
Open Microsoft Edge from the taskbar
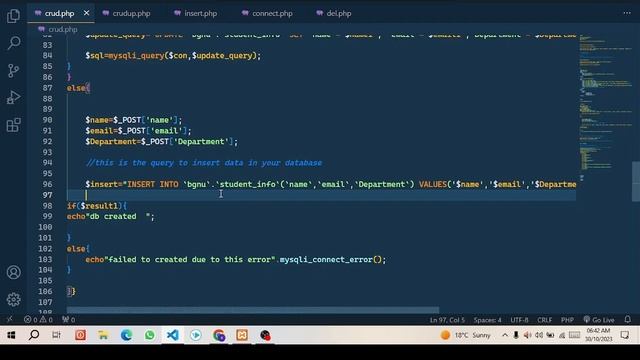[x=126, y=335]
